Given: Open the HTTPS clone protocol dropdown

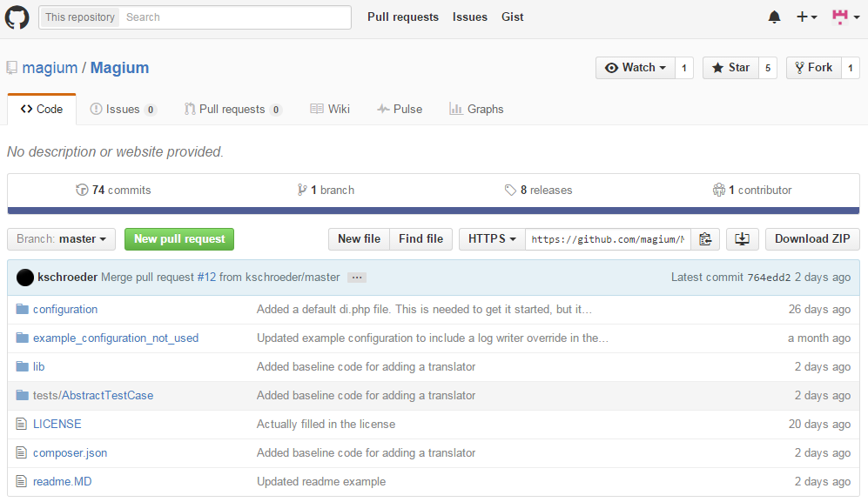Looking at the screenshot, I should point(492,239).
